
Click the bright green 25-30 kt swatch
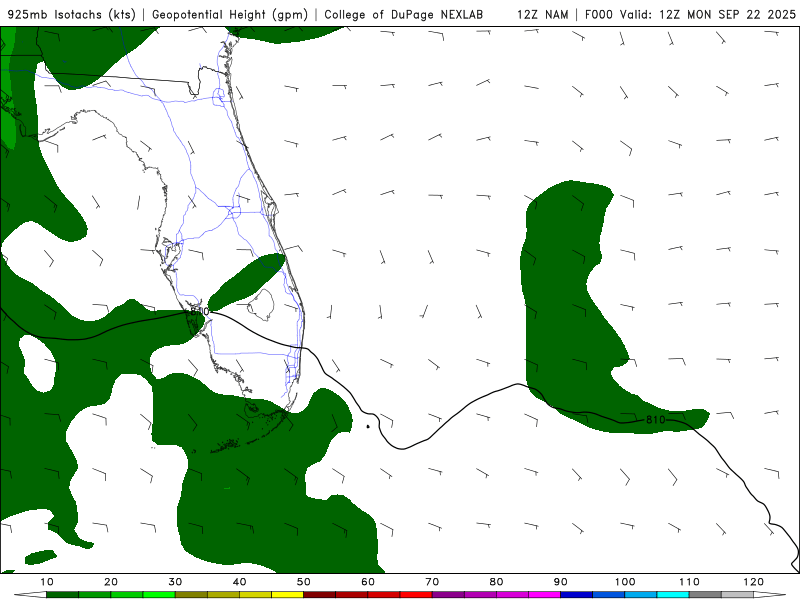(x=159, y=595)
